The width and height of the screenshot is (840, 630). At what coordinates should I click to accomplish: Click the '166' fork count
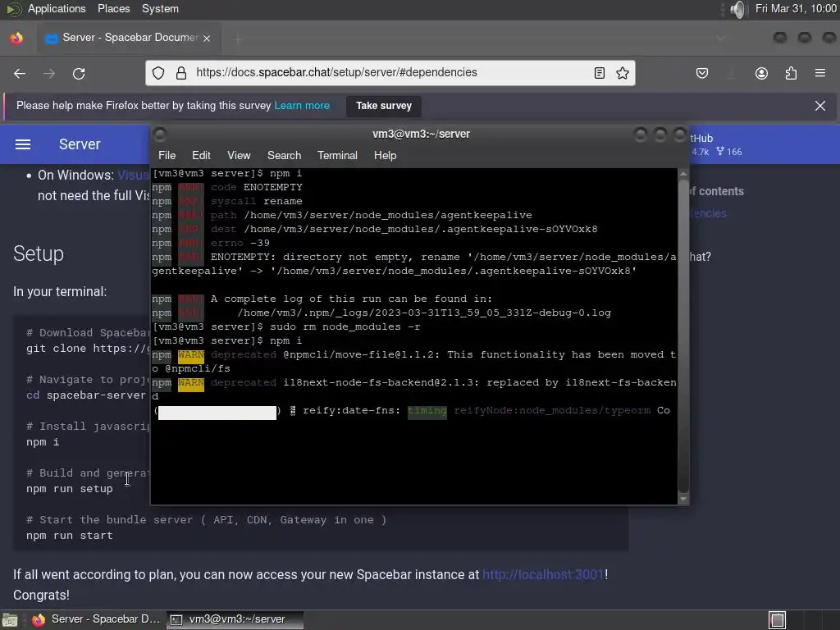pos(734,152)
